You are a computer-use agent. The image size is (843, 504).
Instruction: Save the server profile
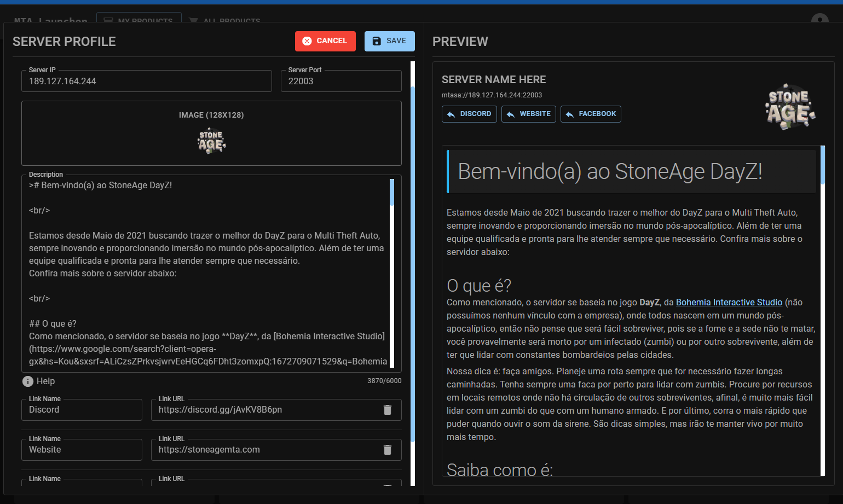[389, 40]
